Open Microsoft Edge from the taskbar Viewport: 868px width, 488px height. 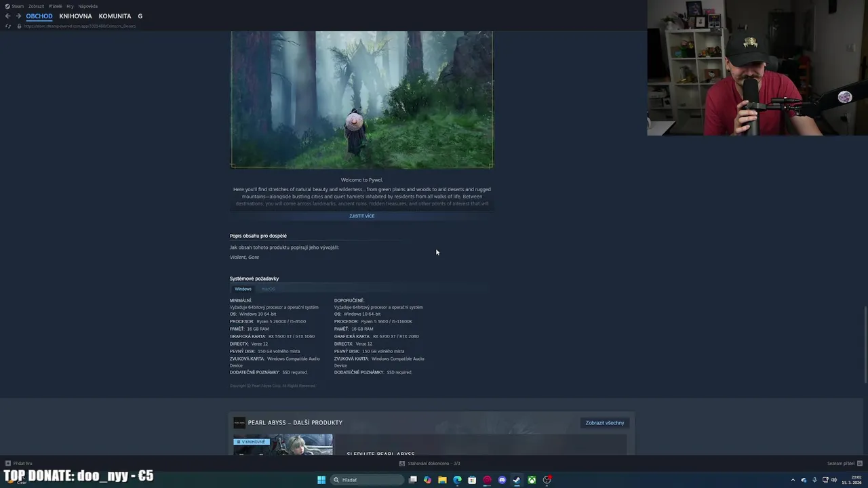coord(457,480)
